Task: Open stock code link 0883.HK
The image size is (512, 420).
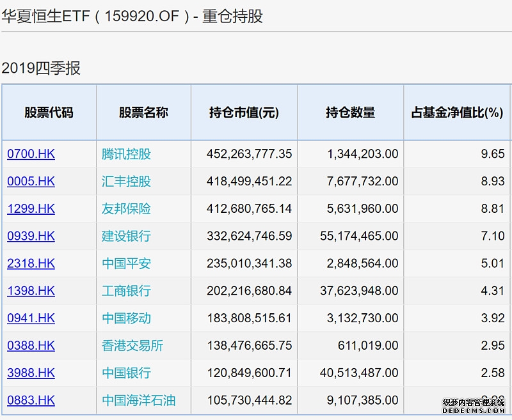Action: pos(31,400)
